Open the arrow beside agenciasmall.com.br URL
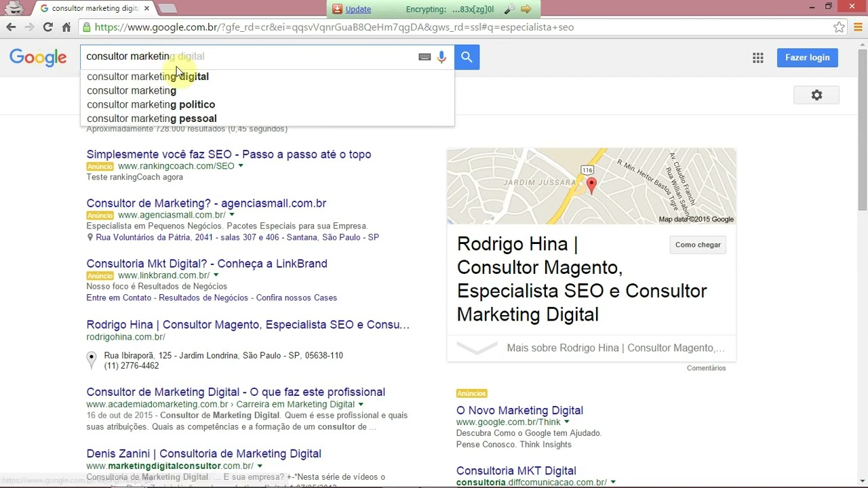Image resolution: width=868 pixels, height=488 pixels. point(231,215)
